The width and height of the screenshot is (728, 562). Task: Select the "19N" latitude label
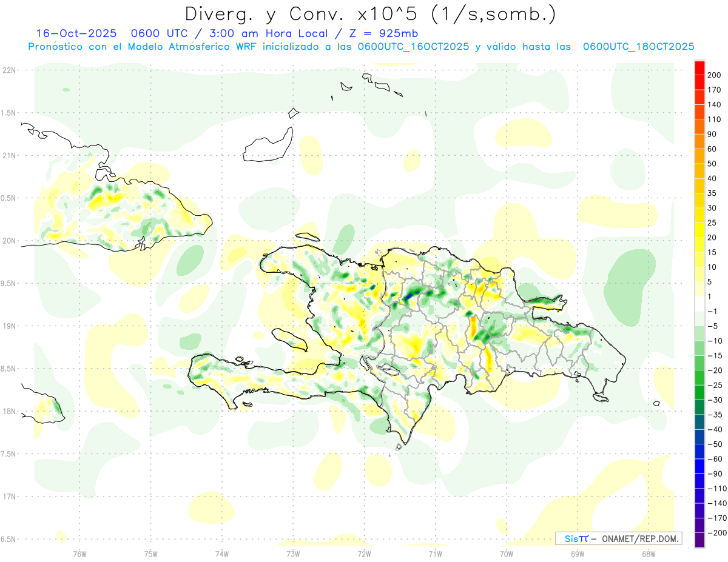[x=8, y=326]
